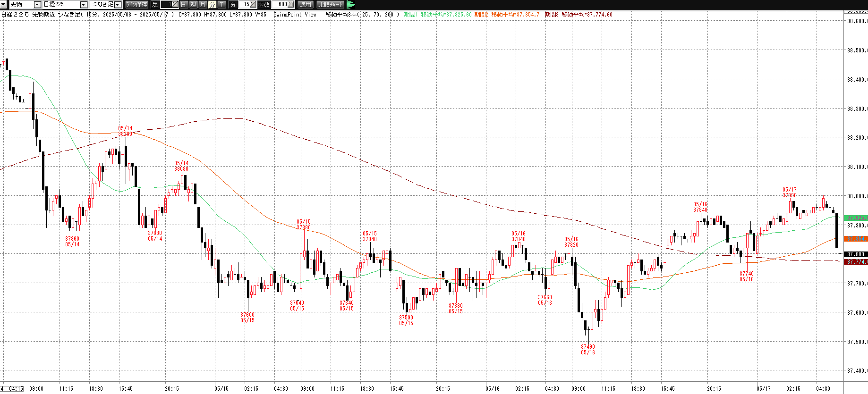868x394 pixels.
Task: Open the 比較チャート comparison chart
Action: point(330,5)
